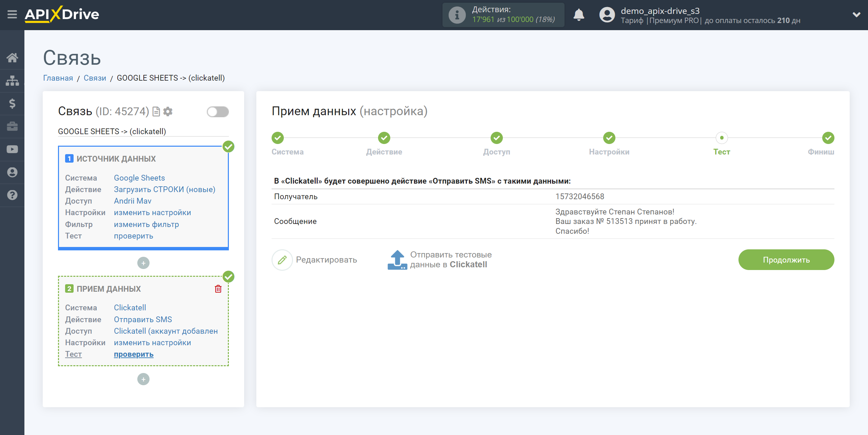Image resolution: width=868 pixels, height=435 pixels.
Task: Click the actions info icon
Action: (x=457, y=15)
